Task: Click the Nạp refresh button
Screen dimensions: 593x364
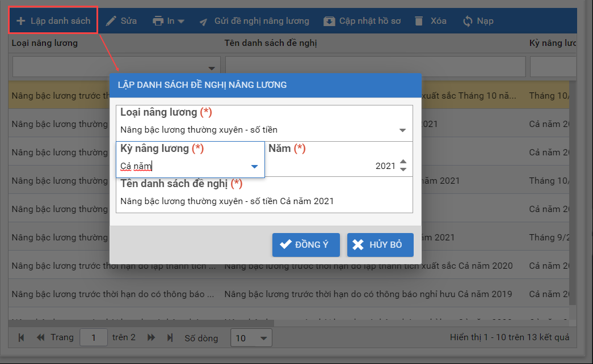Action: (478, 21)
